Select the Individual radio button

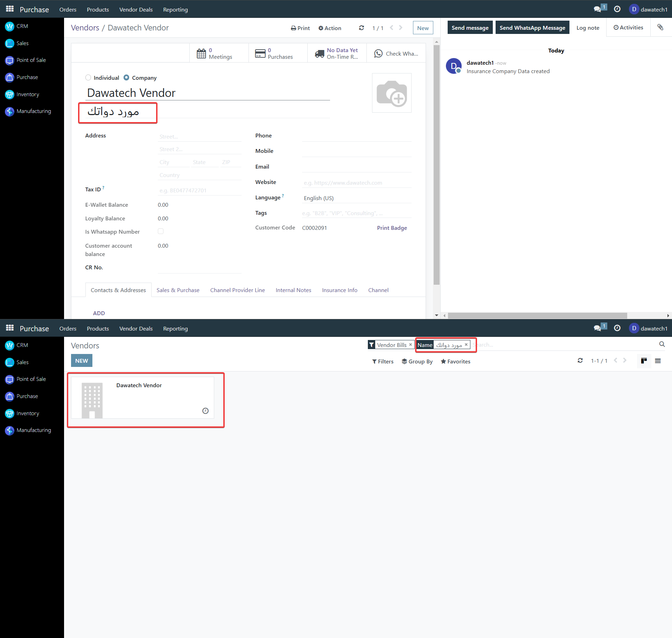88,78
